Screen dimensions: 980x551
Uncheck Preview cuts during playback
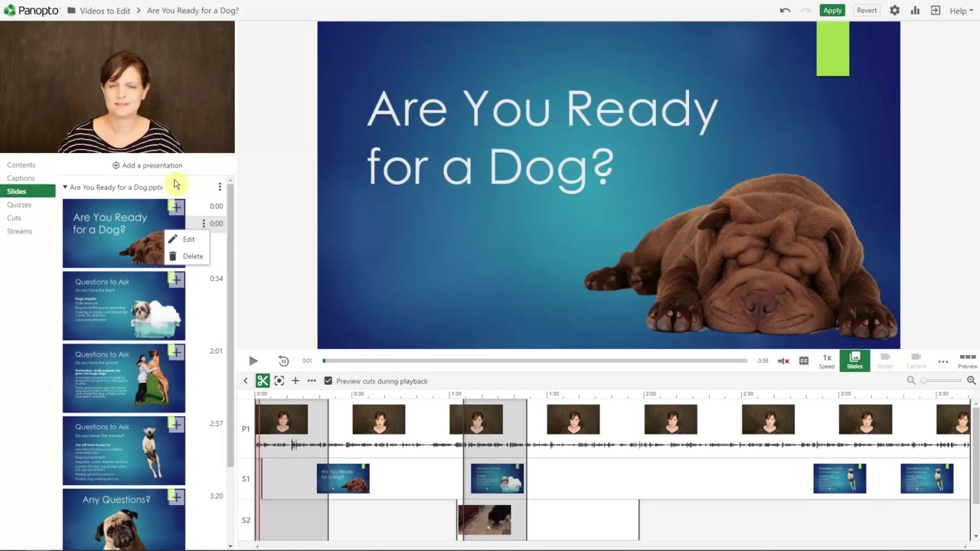[x=328, y=381]
